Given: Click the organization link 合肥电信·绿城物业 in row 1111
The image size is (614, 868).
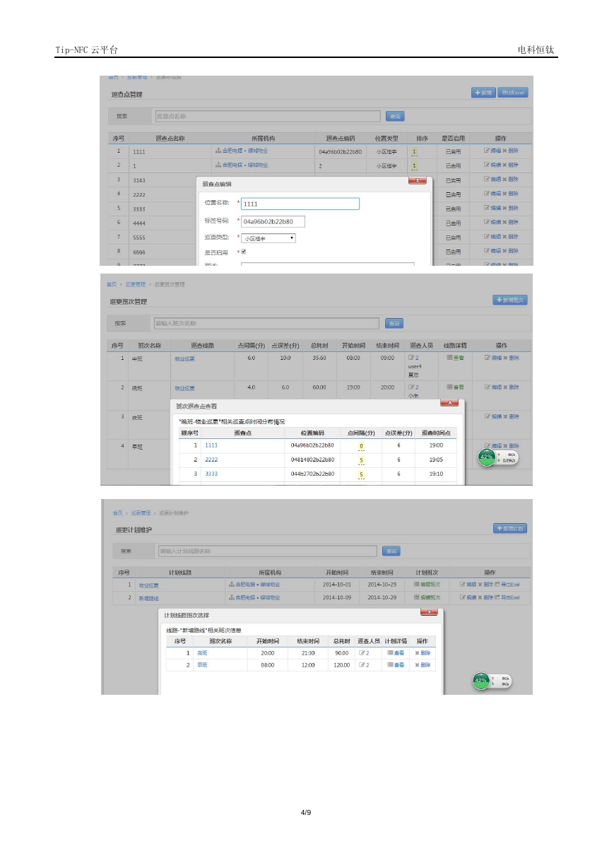Looking at the screenshot, I should pyautogui.click(x=244, y=151).
